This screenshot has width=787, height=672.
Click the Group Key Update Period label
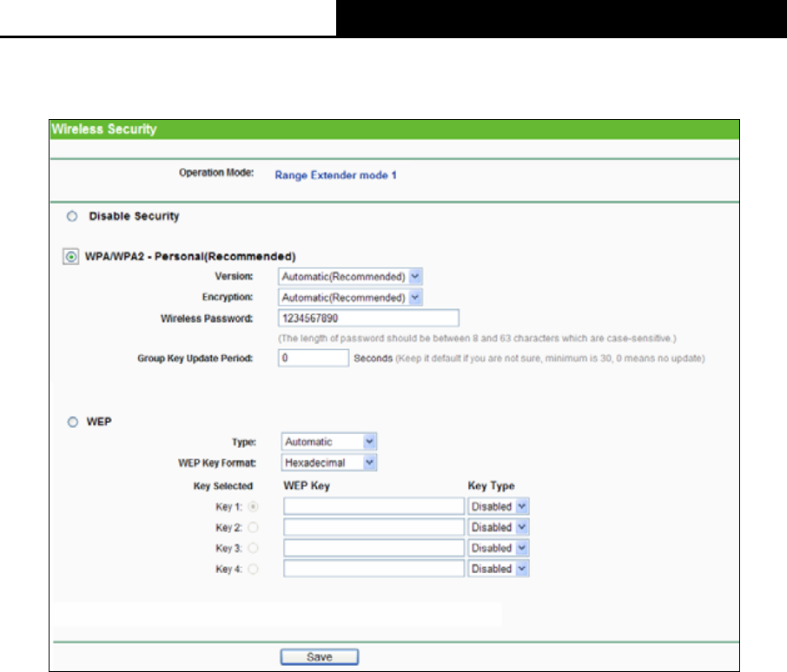(x=195, y=359)
